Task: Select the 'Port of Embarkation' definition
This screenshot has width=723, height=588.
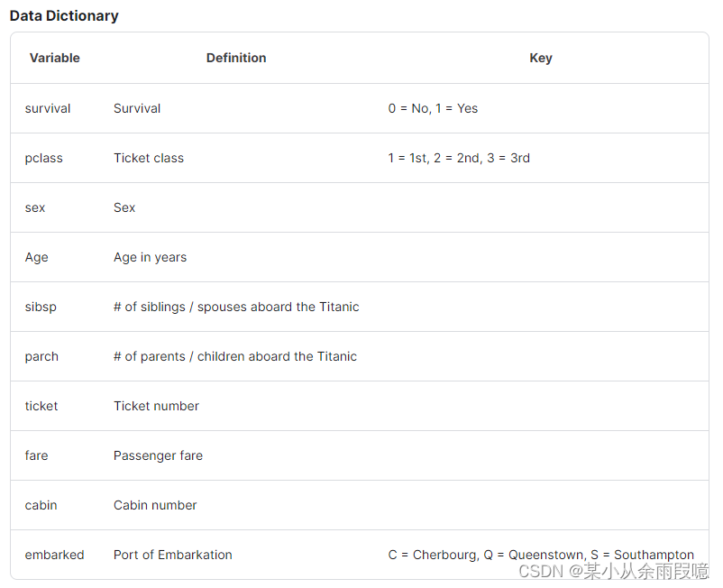Action: coord(173,555)
